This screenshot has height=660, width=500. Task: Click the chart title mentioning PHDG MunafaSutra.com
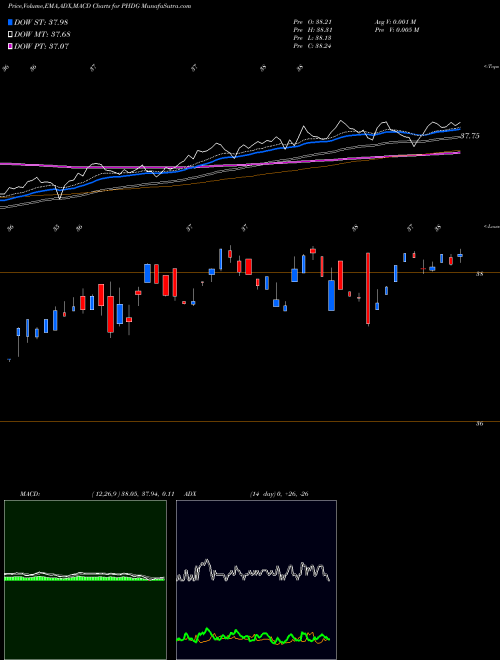[99, 6]
